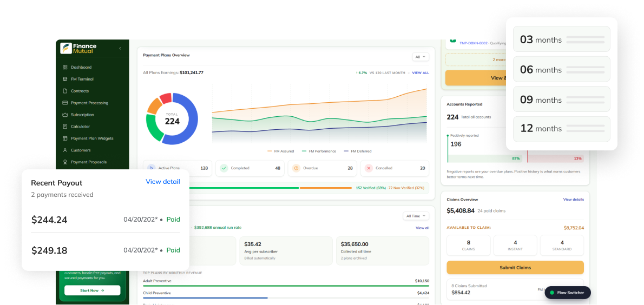Click the $854.42 claims submitted amount

(x=461, y=293)
